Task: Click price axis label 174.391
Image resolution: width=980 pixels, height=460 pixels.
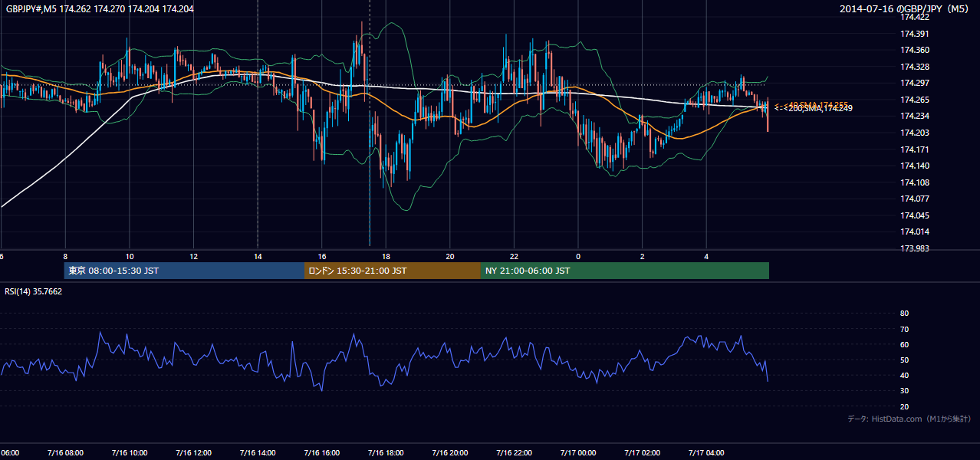Action: 916,34
